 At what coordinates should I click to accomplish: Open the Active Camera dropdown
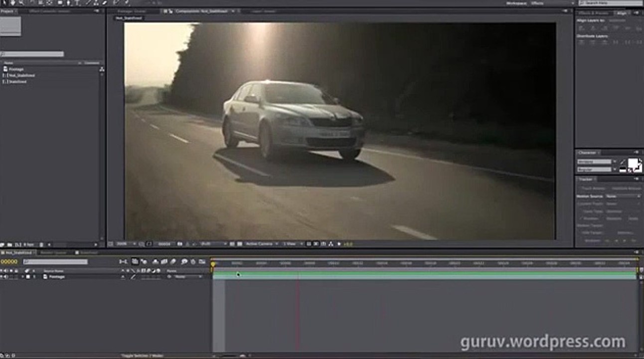262,244
